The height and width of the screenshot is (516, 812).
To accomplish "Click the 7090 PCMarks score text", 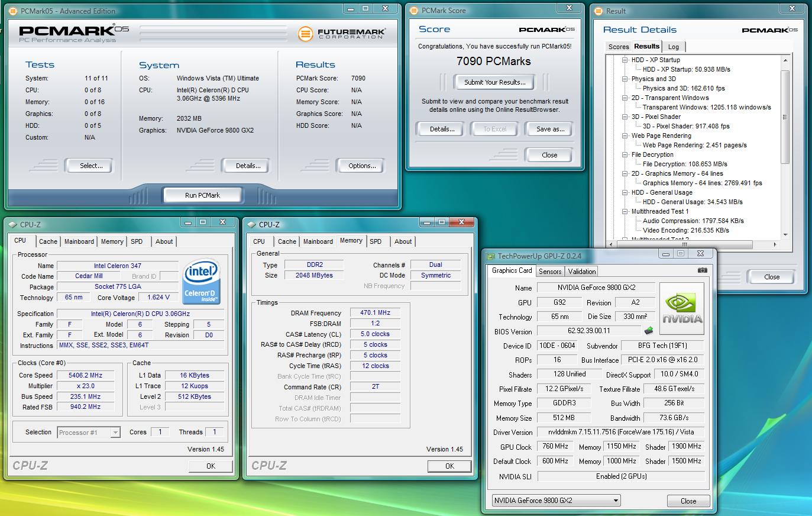I will [494, 61].
